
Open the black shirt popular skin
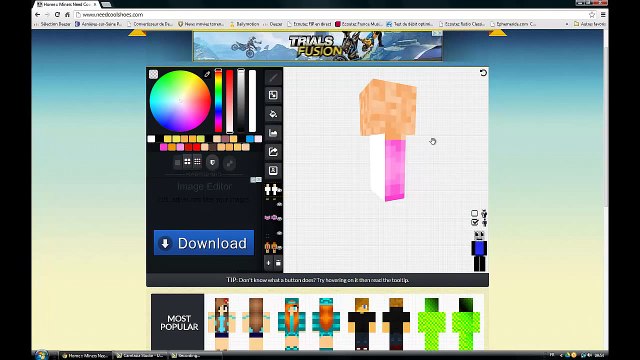(362, 324)
